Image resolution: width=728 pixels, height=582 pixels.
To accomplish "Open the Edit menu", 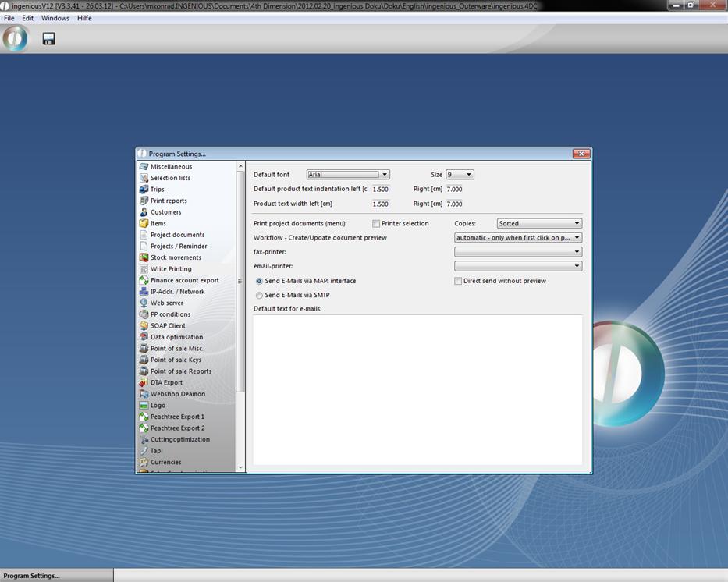I will [27, 18].
